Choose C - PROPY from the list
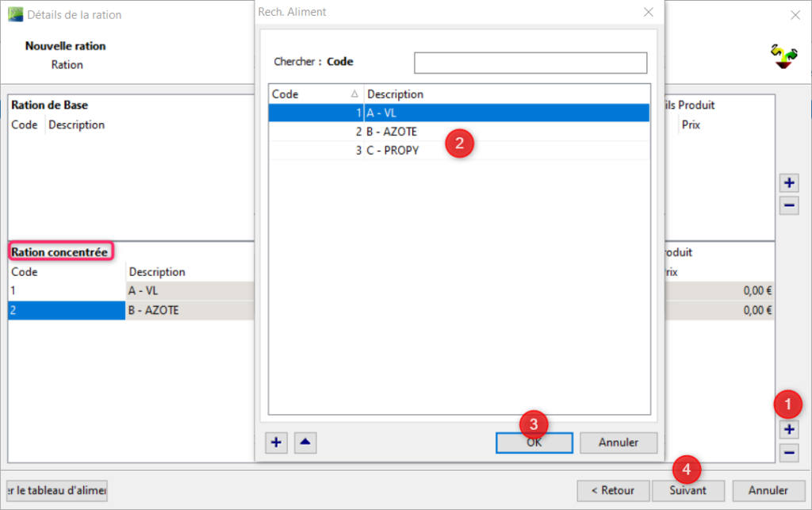The width and height of the screenshot is (812, 510). pyautogui.click(x=459, y=150)
